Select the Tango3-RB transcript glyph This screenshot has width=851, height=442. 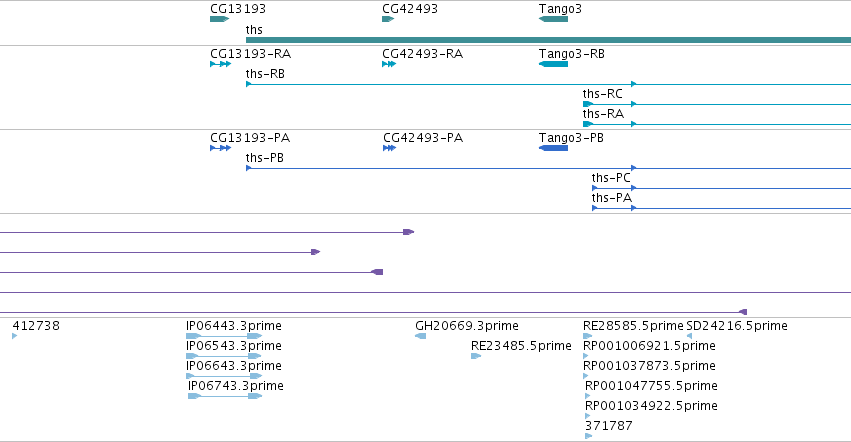553,64
